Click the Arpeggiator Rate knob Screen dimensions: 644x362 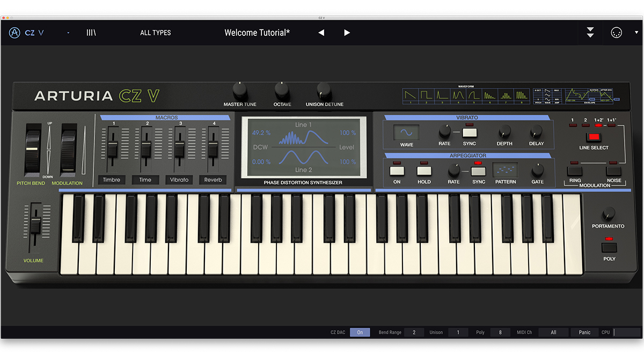(x=453, y=171)
